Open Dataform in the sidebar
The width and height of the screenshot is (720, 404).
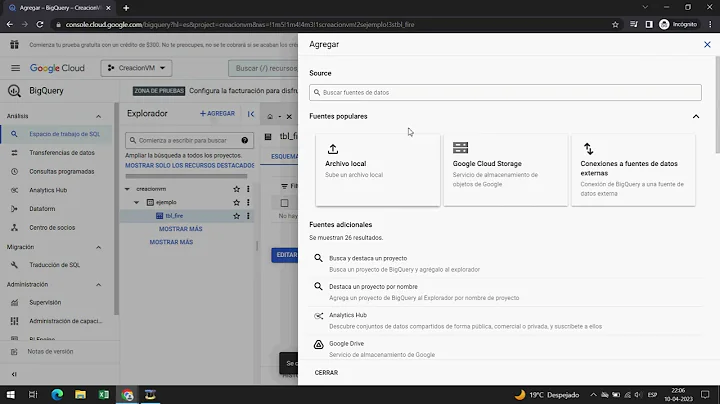point(56,209)
